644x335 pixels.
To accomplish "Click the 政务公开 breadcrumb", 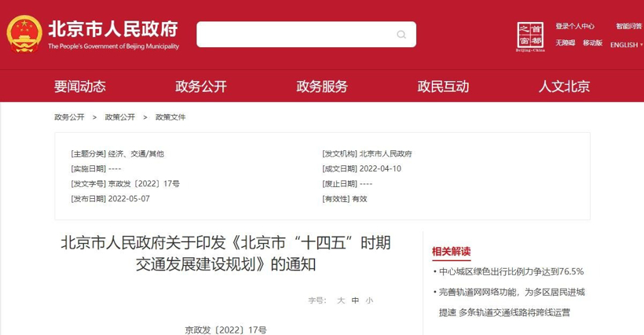I will click(69, 117).
